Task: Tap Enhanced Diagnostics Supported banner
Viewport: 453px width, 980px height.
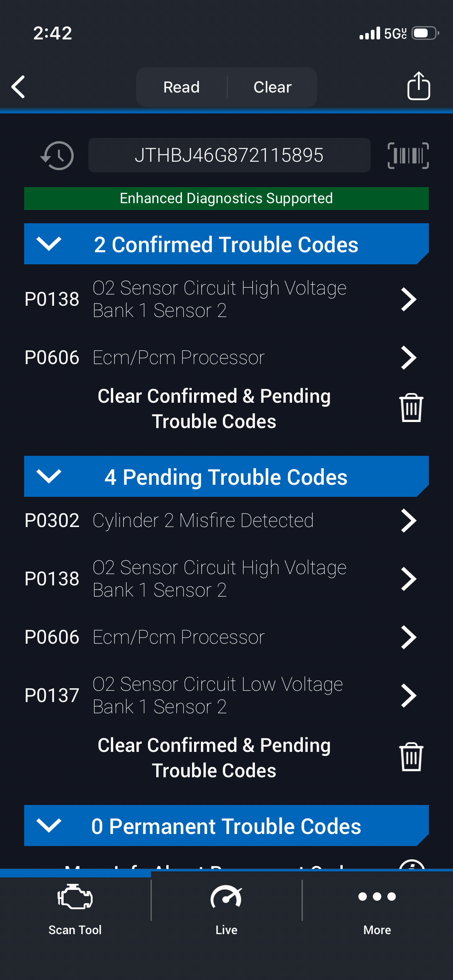Action: (226, 198)
